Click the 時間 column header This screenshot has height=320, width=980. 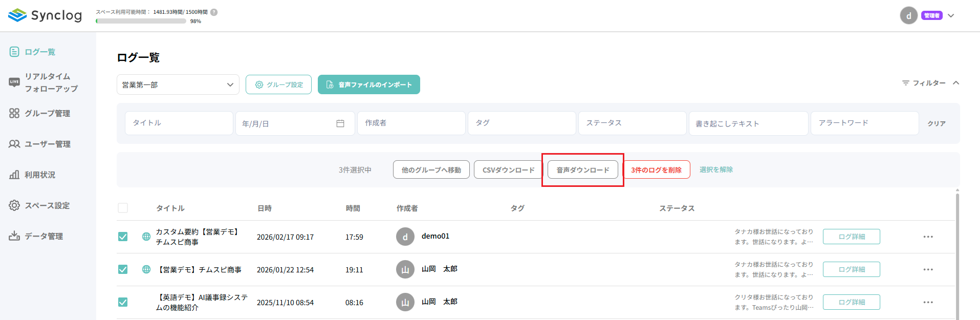353,208
